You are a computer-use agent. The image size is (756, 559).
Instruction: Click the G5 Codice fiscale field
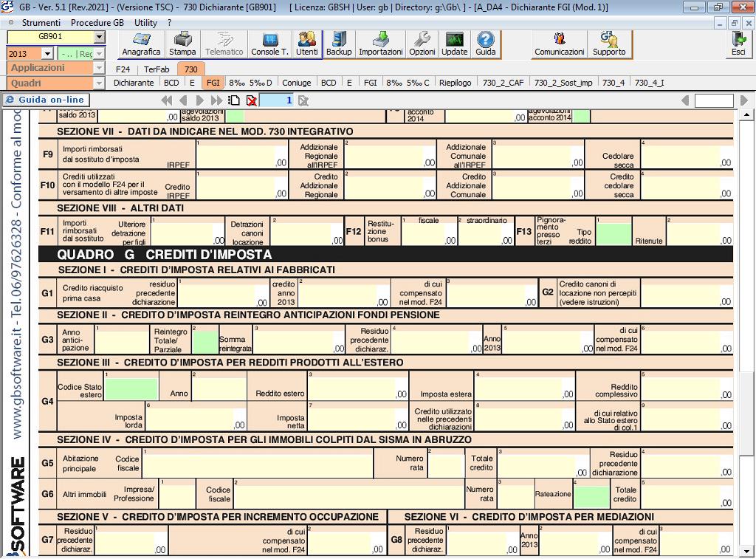258,463
